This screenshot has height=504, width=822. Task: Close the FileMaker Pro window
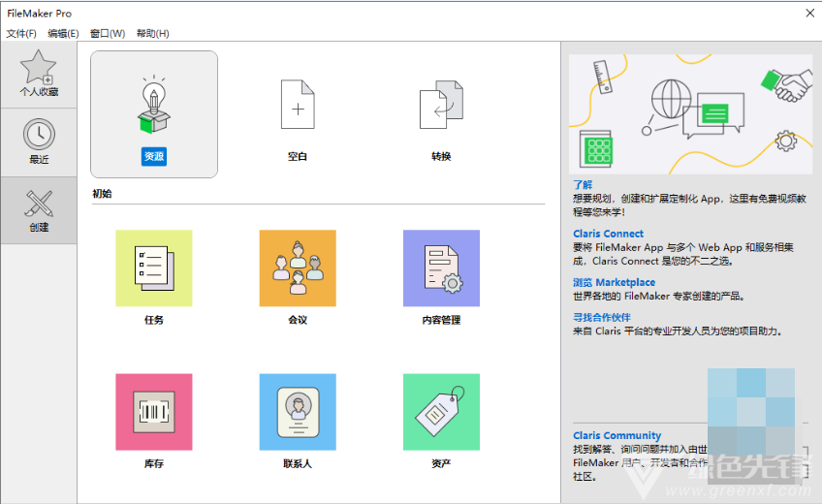pos(810,14)
